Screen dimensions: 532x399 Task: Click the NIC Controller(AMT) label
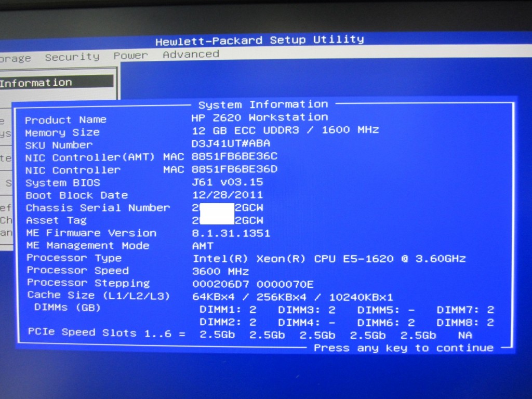tap(90, 157)
